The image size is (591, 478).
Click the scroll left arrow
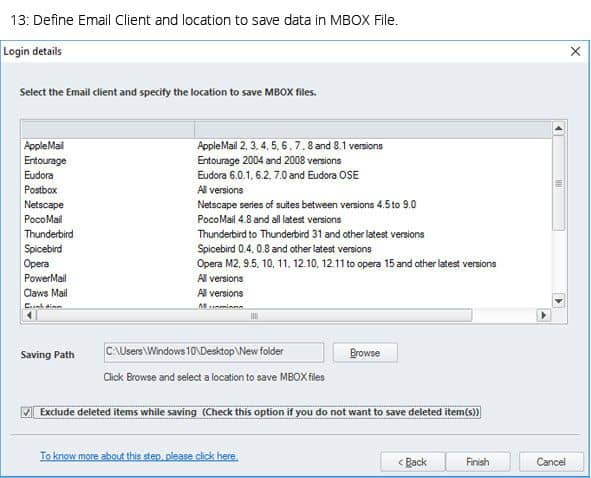click(x=29, y=315)
